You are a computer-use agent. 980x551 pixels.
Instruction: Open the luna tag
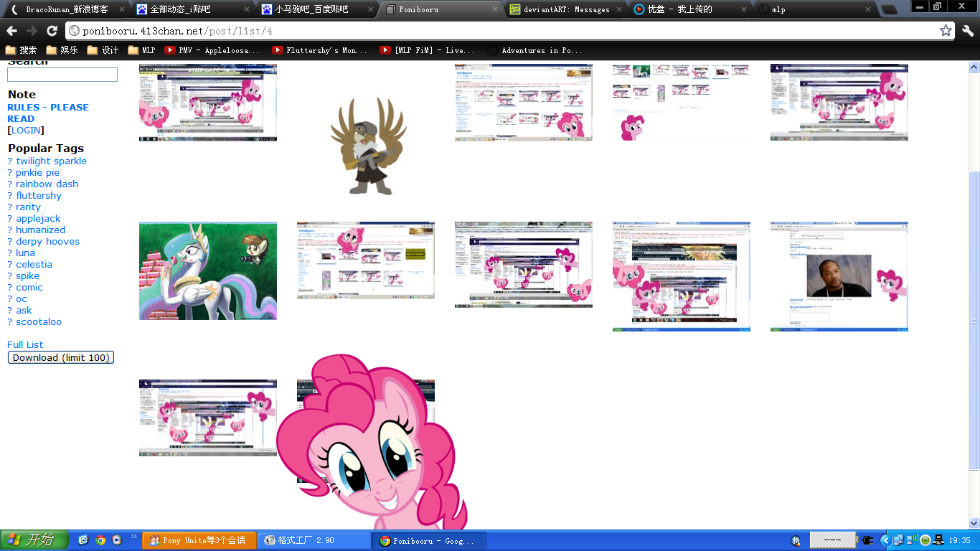(x=26, y=253)
